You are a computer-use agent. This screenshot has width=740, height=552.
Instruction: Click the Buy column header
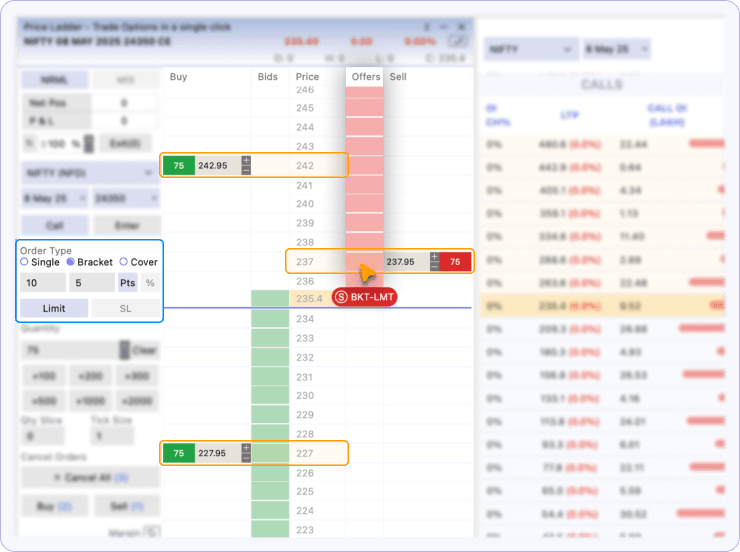point(178,77)
